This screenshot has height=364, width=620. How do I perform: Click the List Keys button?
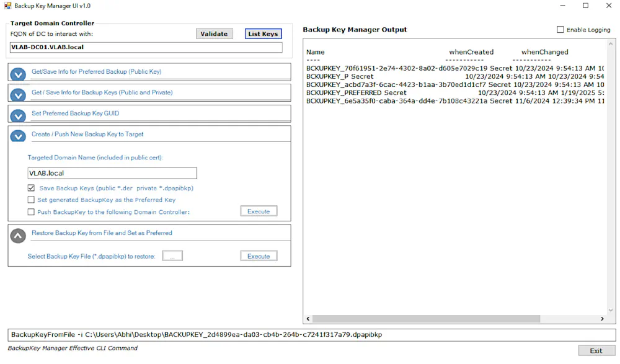[263, 33]
